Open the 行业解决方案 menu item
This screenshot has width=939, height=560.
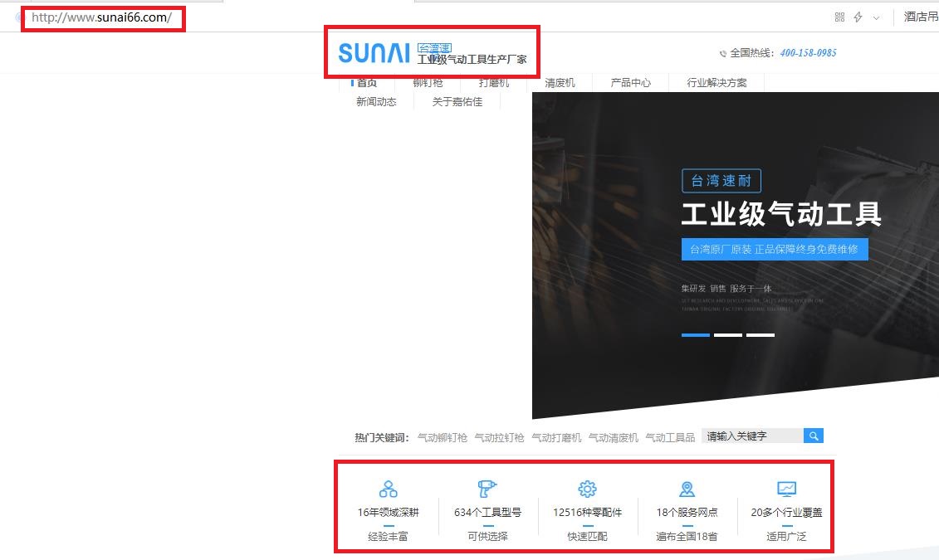pos(716,83)
